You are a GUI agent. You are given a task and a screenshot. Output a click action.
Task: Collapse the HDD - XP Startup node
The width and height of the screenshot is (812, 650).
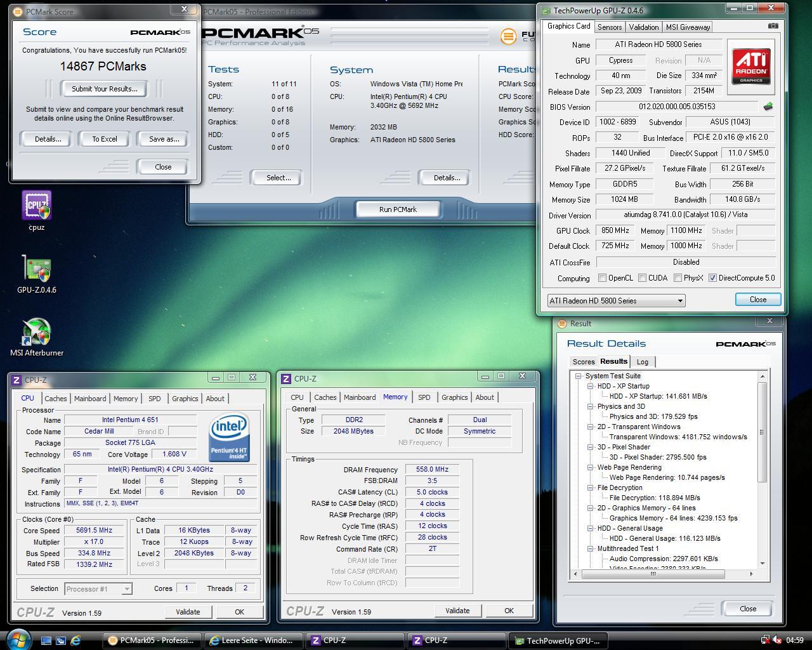click(x=590, y=386)
